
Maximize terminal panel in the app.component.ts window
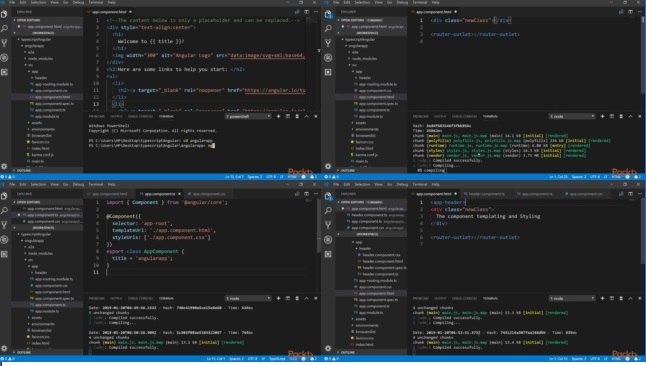tap(307, 298)
